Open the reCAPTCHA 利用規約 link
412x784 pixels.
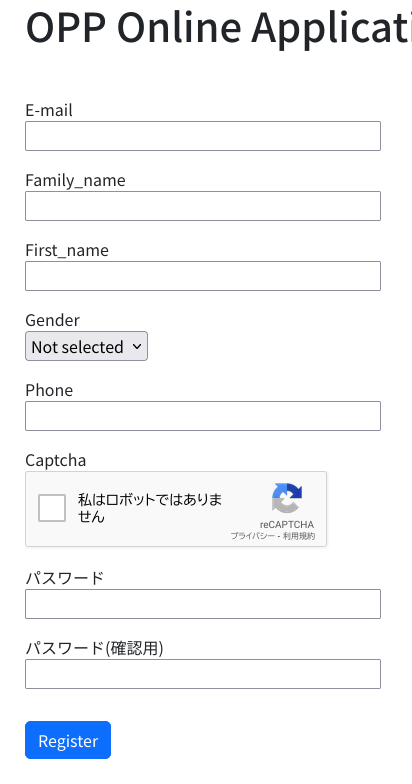[300, 536]
